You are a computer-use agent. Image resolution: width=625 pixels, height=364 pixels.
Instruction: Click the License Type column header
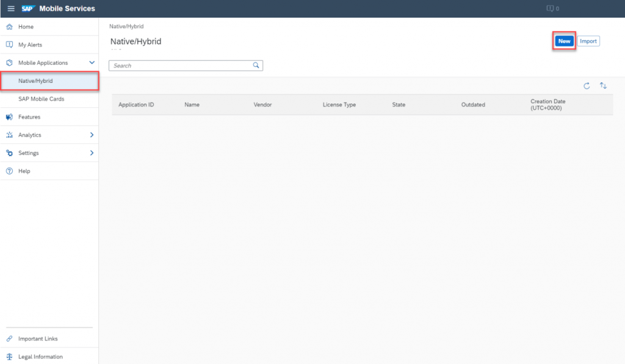coord(339,105)
